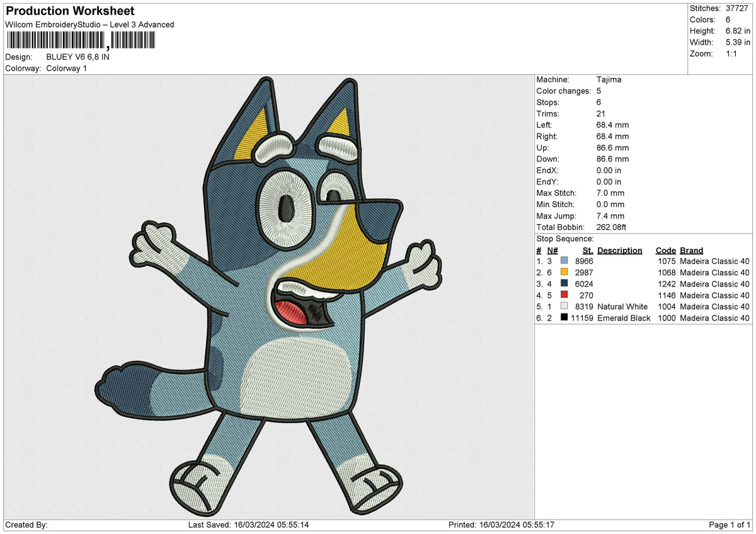Click the light blue swatch for stop 1

click(x=564, y=261)
